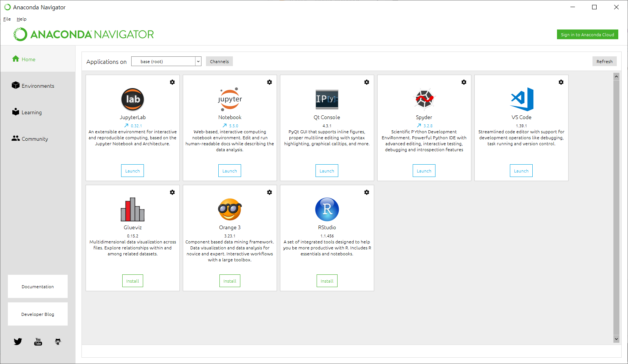Click the Orange 3 version 3.23.1

[230, 236]
